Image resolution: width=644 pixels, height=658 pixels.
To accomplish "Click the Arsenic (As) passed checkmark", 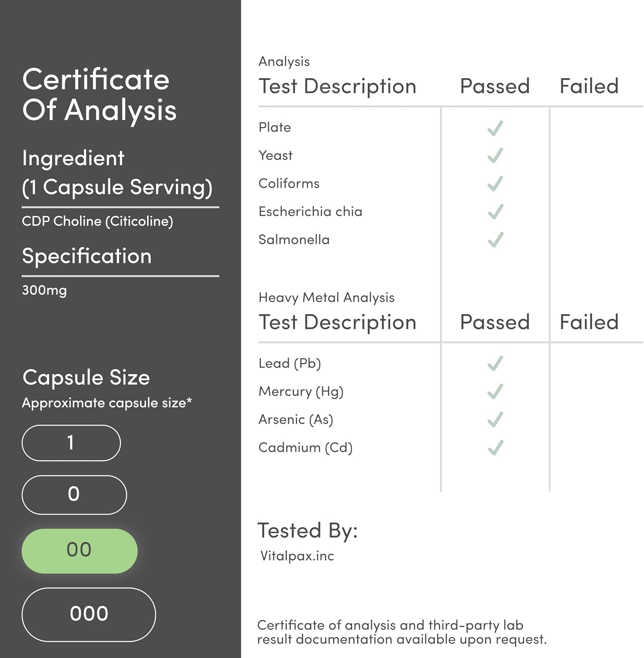I will [495, 420].
